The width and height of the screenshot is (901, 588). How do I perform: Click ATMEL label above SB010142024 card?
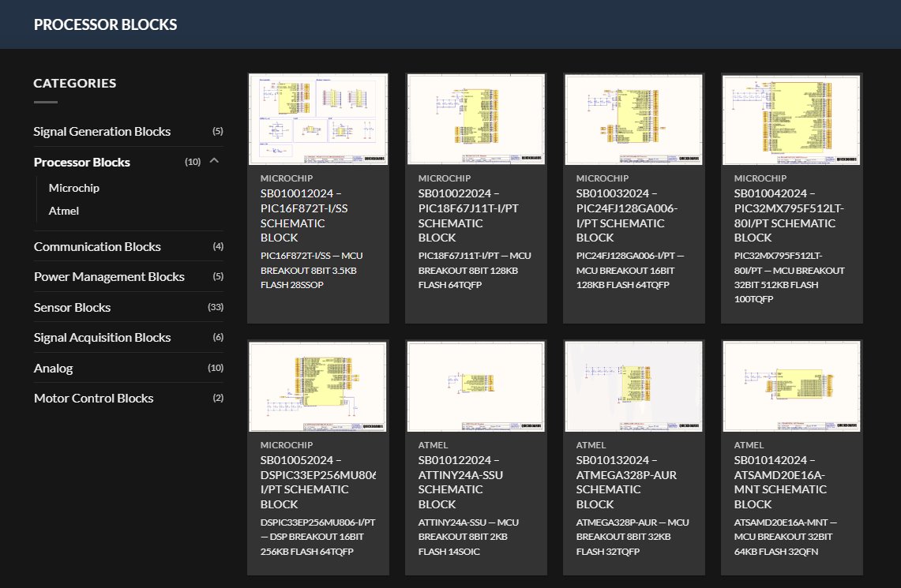(x=749, y=445)
